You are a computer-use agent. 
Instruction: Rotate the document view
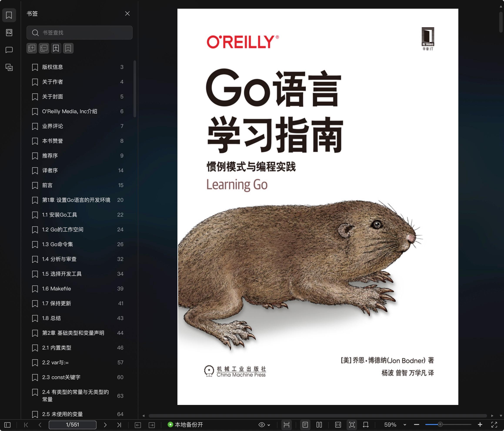click(365, 425)
